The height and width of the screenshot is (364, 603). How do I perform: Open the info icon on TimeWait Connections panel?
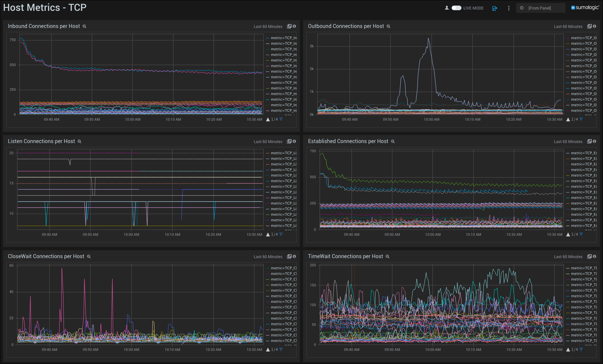595,256
